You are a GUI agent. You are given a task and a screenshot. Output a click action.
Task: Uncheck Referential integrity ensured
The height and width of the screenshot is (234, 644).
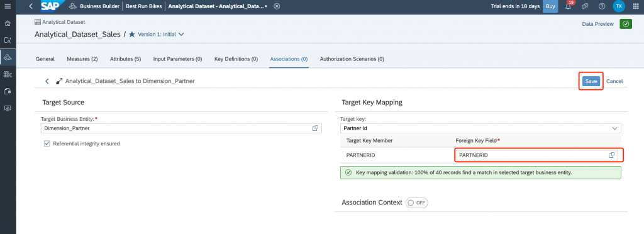[x=47, y=143]
